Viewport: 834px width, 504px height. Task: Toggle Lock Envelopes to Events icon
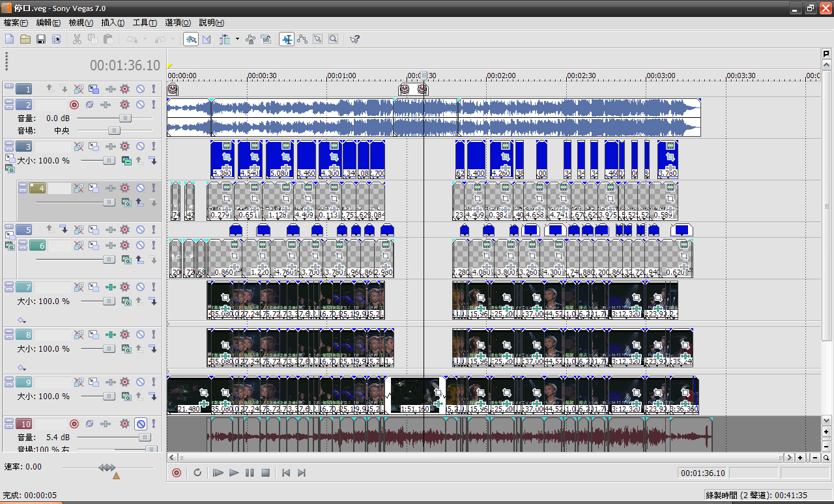click(250, 39)
